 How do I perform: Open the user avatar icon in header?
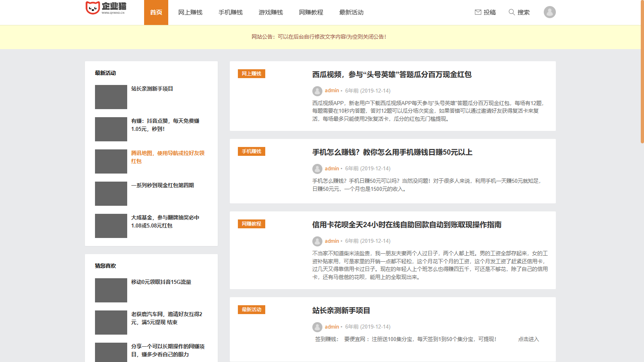(x=549, y=12)
